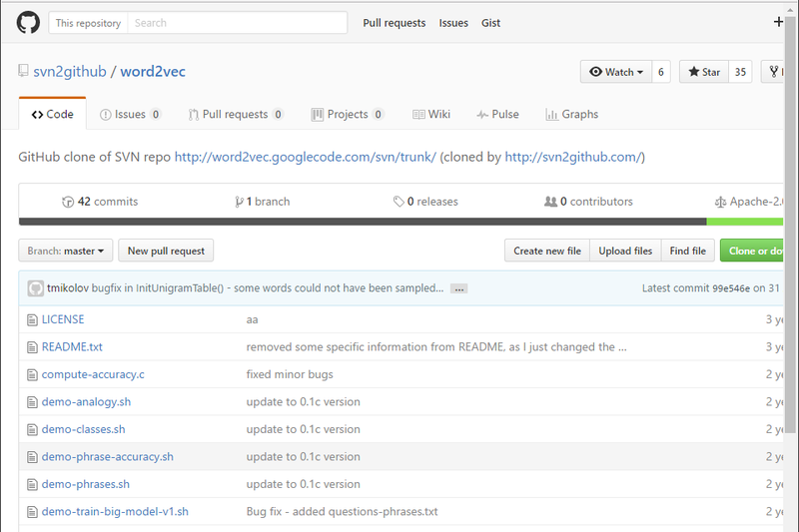Click in the repository search field
This screenshot has width=799, height=532.
point(238,23)
